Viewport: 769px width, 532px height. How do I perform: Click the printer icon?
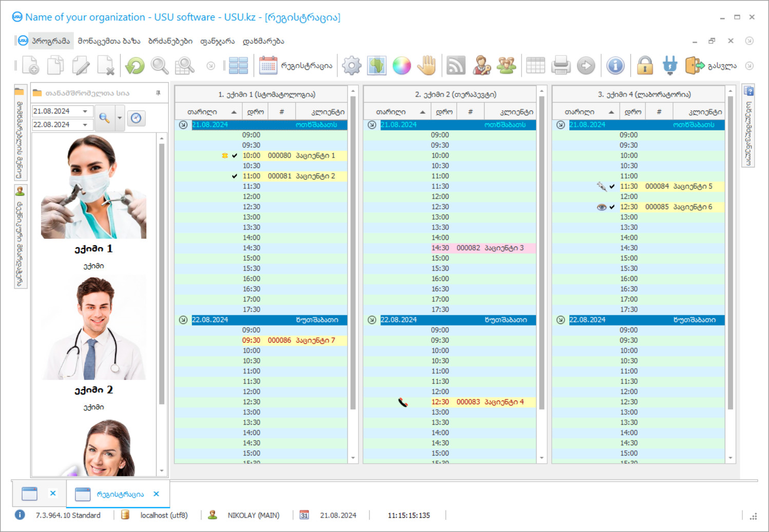[561, 65]
